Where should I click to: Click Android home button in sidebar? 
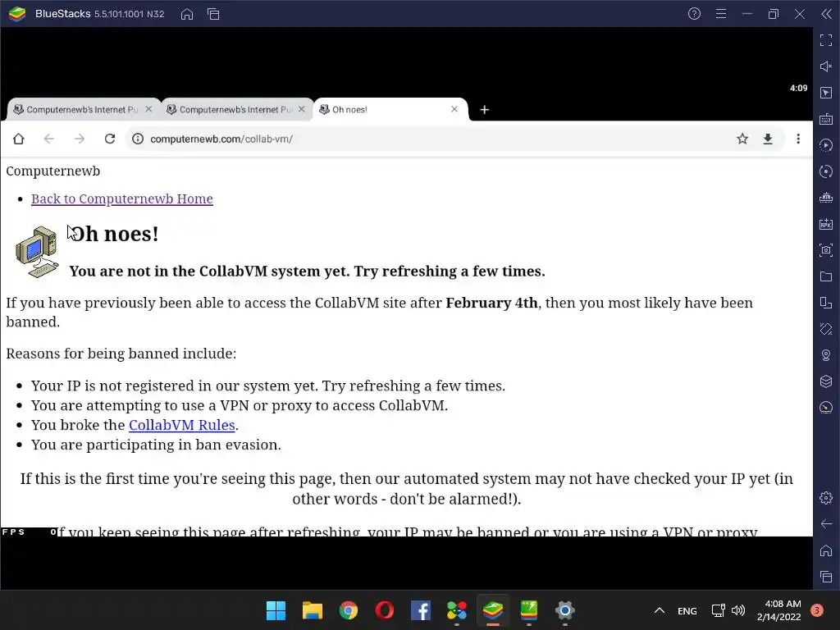pyautogui.click(x=826, y=550)
